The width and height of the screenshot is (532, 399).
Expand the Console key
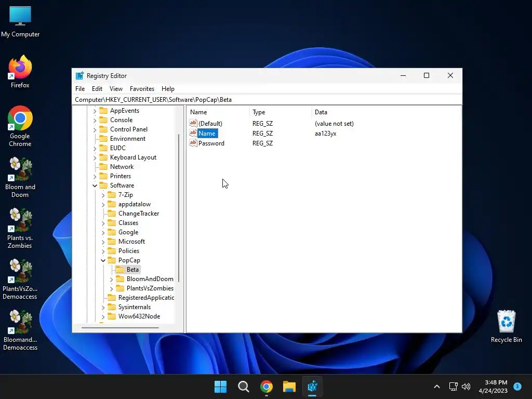click(95, 120)
